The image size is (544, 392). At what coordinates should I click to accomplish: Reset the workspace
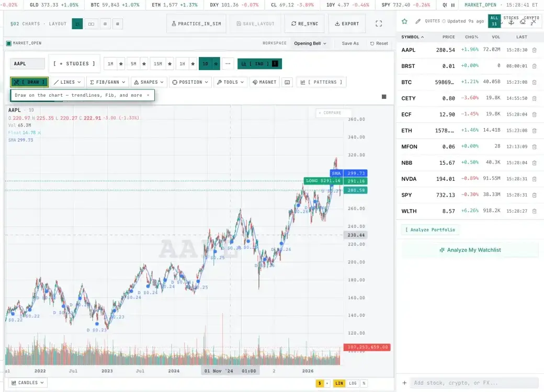click(379, 43)
